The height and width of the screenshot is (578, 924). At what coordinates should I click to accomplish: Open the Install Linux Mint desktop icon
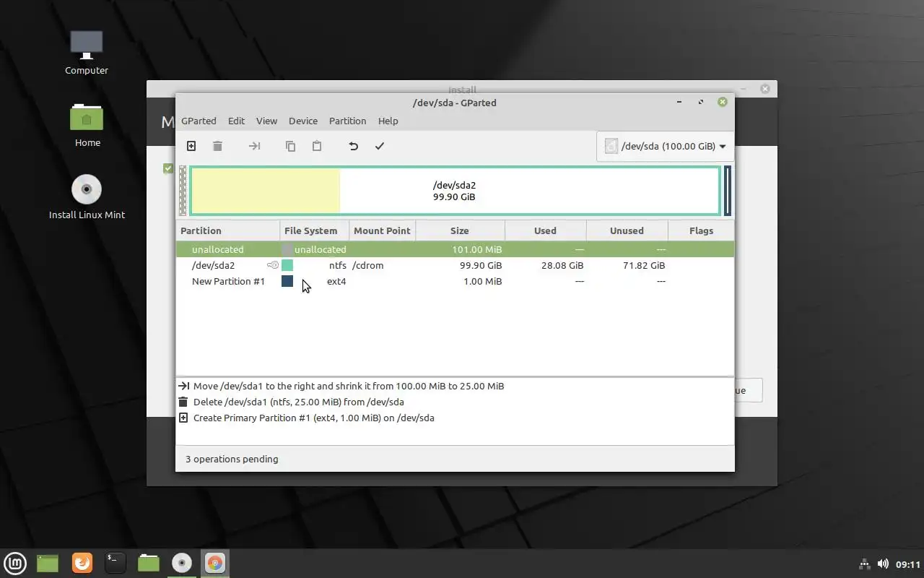coord(87,197)
